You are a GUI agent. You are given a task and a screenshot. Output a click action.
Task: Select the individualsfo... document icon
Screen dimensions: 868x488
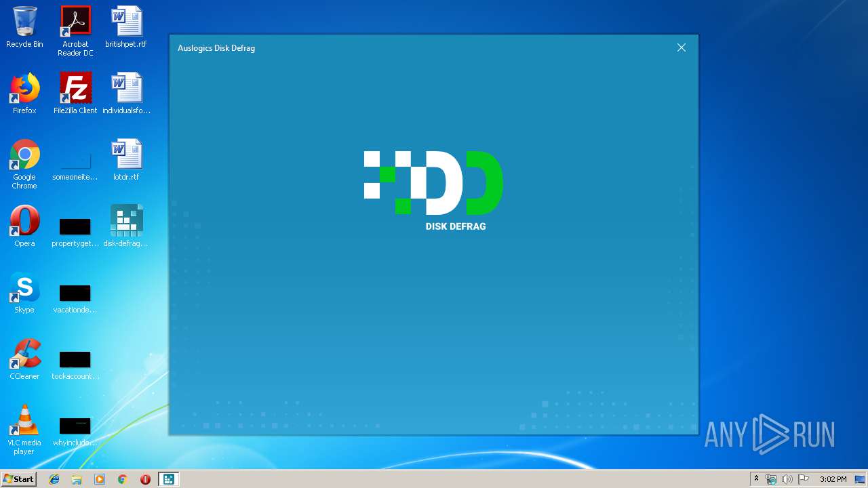click(x=126, y=94)
